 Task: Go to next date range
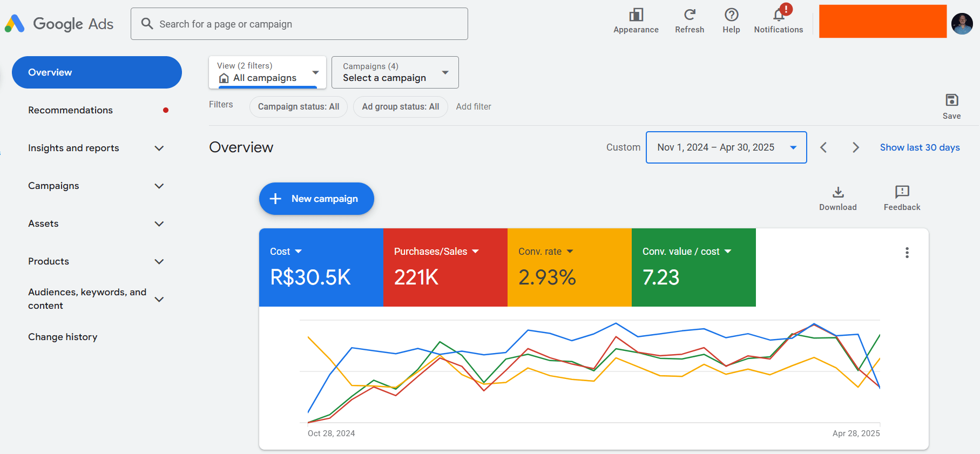click(x=855, y=147)
